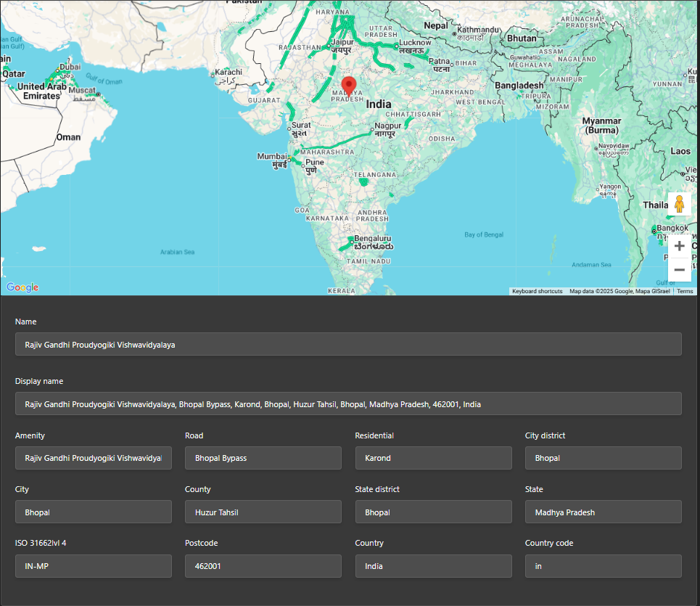The width and height of the screenshot is (700, 606).
Task: Open Street View with the Pegman icon
Action: (x=679, y=204)
